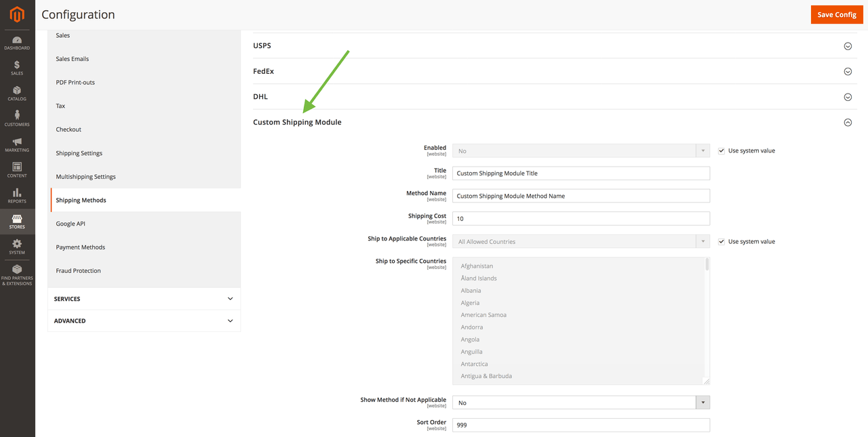Open the Reports sidebar menu
Image resolution: width=868 pixels, height=437 pixels.
(17, 196)
